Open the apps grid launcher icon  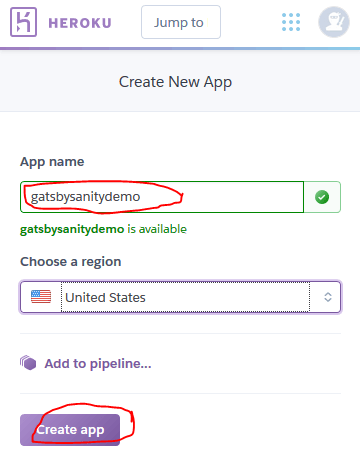point(291,22)
